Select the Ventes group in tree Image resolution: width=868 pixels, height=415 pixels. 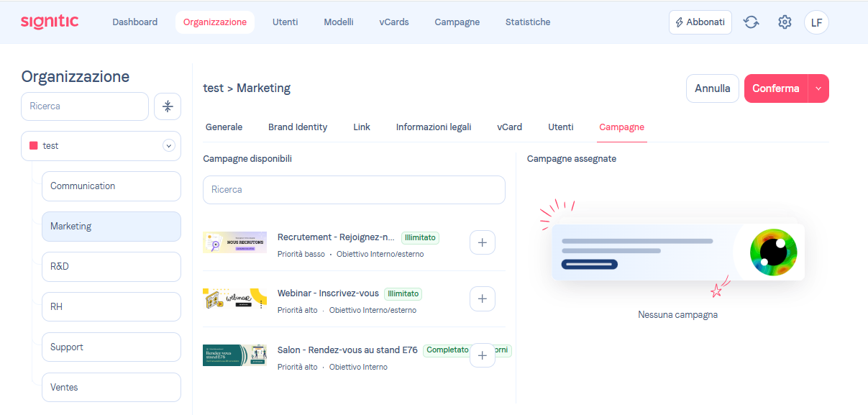coord(111,388)
